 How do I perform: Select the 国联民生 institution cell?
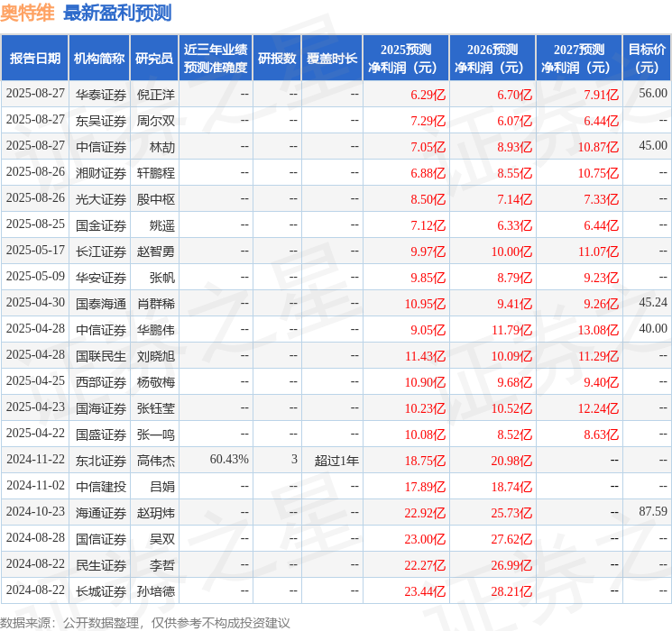click(101, 356)
